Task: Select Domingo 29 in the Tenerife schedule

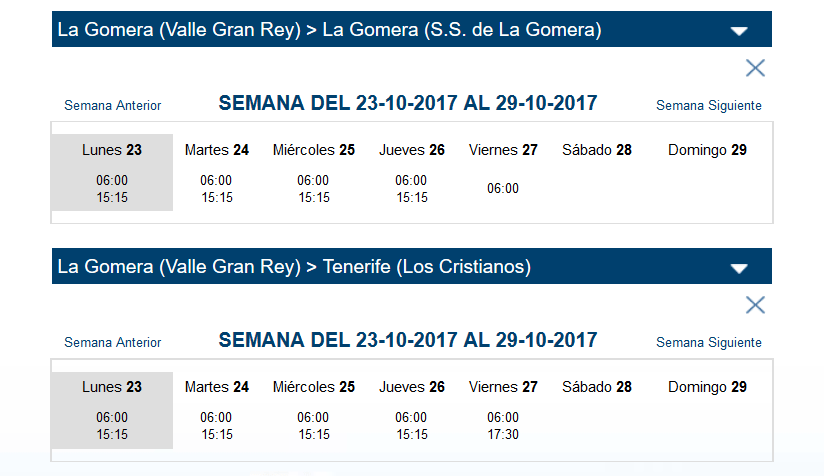Action: pos(707,387)
